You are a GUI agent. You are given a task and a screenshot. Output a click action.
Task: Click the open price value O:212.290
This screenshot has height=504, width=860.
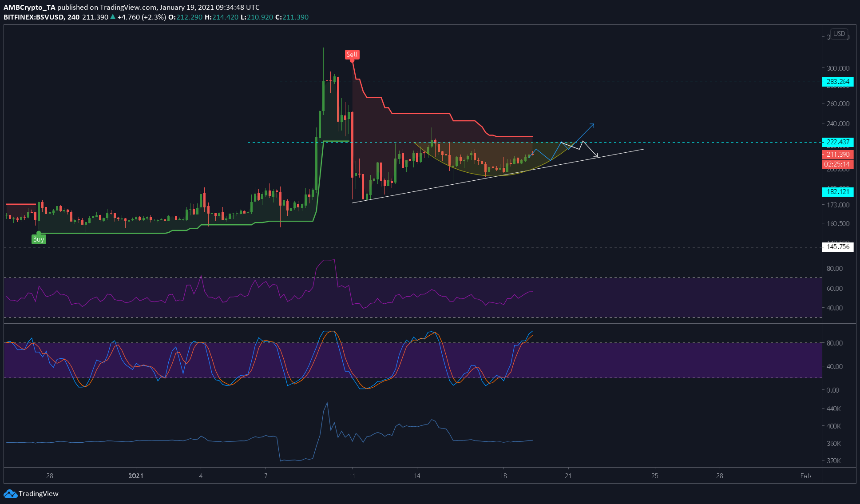point(185,17)
